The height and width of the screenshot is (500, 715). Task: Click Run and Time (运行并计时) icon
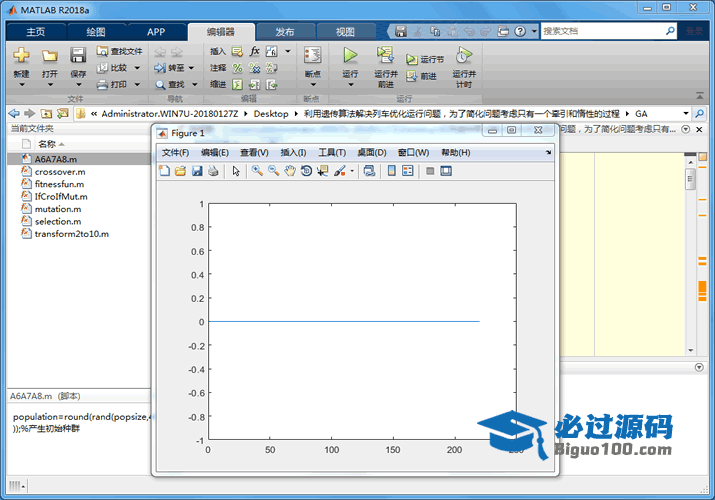click(x=464, y=55)
